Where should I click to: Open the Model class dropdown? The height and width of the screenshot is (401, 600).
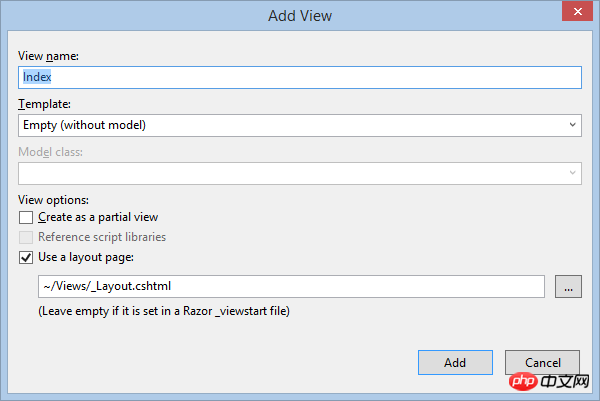(300, 173)
